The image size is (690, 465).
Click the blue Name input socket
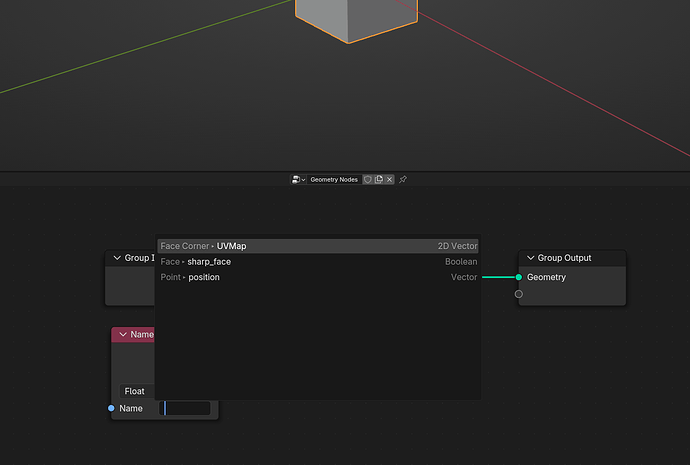click(x=111, y=408)
